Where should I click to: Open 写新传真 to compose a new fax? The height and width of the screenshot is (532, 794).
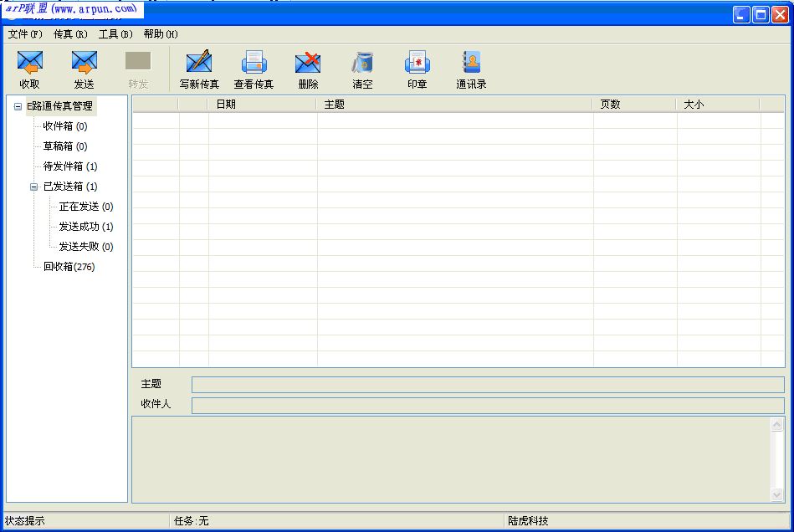[197, 67]
